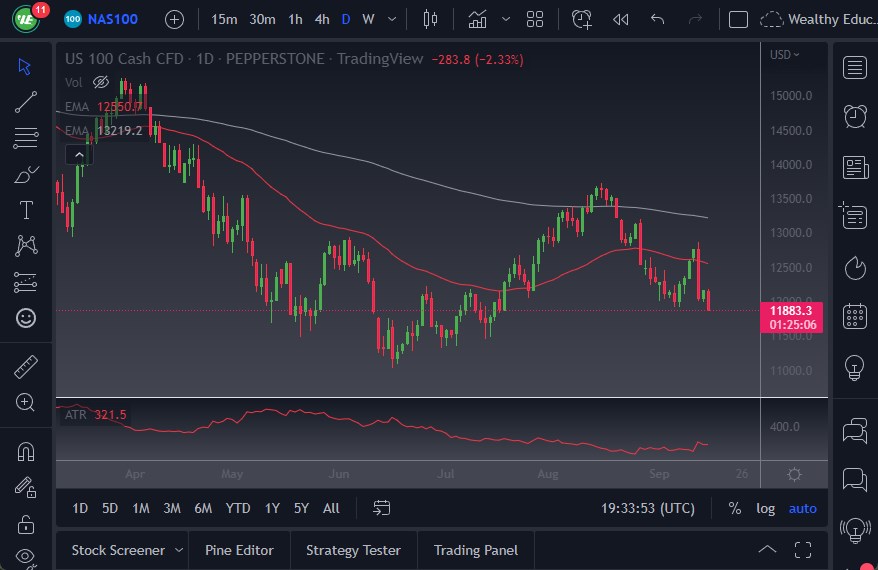Open the watchlist panel icon

click(x=854, y=67)
